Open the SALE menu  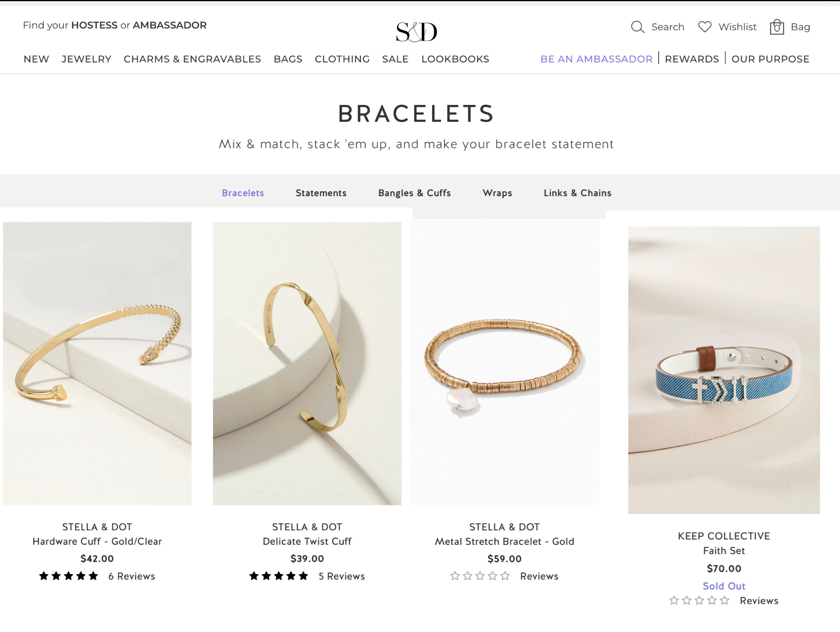coord(395,59)
